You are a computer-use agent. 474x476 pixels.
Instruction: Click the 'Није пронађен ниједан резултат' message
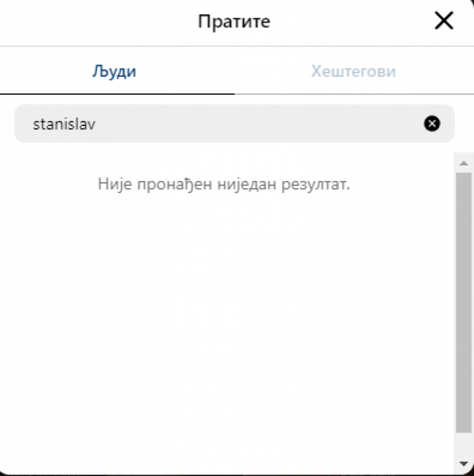224,185
